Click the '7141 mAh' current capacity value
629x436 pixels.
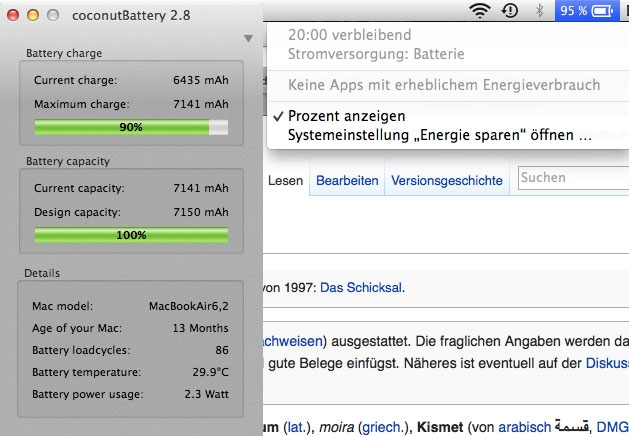tap(201, 188)
